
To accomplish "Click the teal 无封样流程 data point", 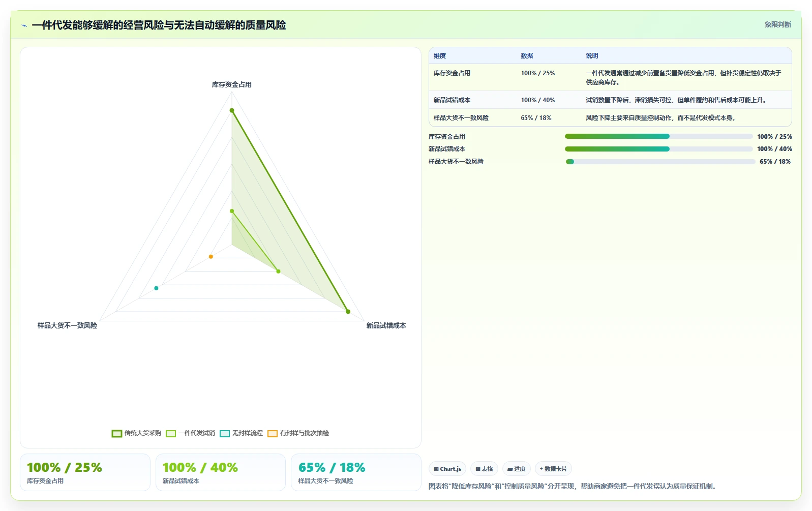I will tap(156, 288).
